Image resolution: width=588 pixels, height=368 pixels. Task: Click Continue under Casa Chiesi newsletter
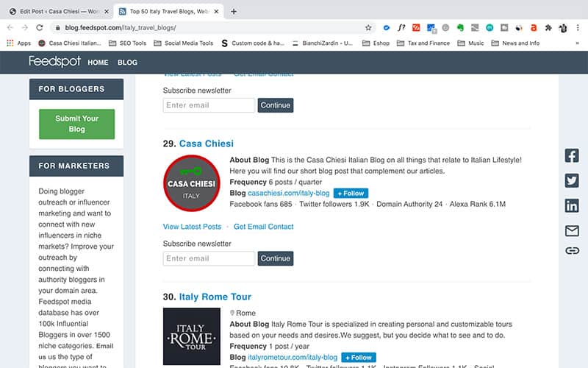275,258
